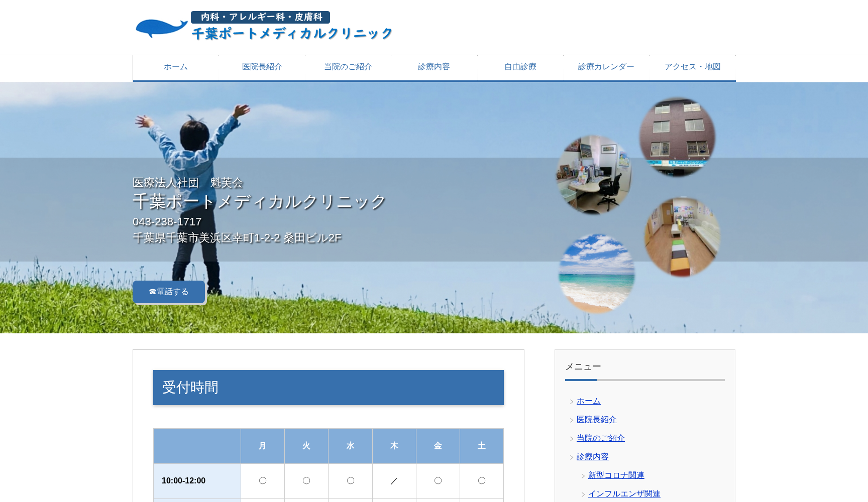Select the 医院長紹介 navigation tab
868x502 pixels.
(x=261, y=66)
